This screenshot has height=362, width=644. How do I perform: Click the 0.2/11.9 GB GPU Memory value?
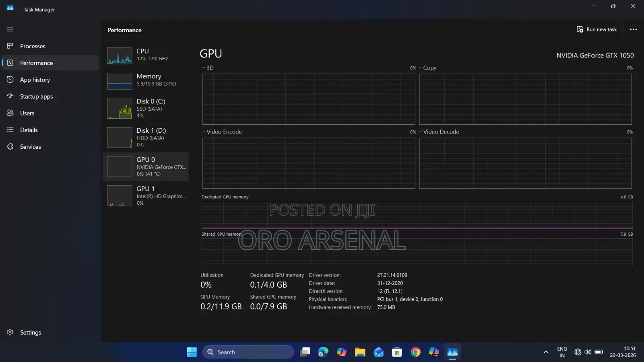[x=221, y=306]
